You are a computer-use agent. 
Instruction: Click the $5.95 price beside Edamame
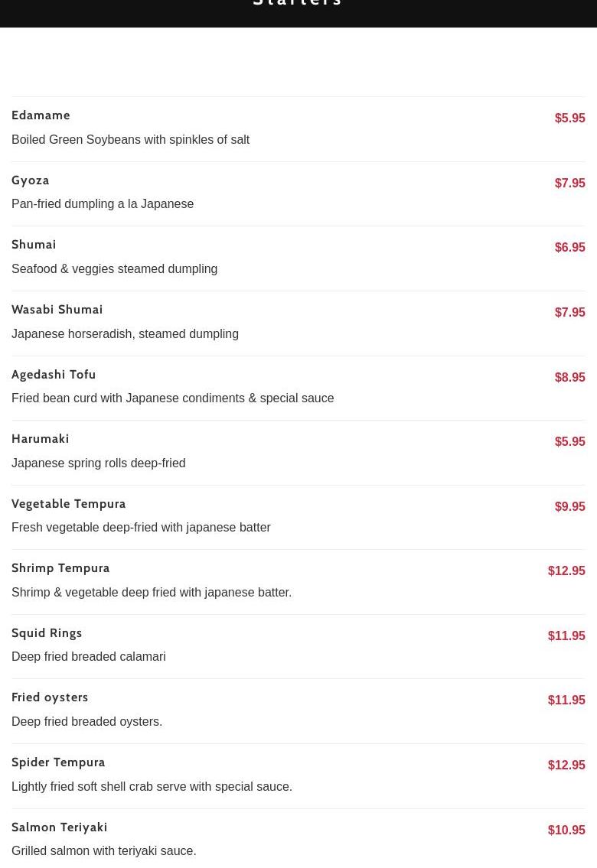(x=569, y=119)
